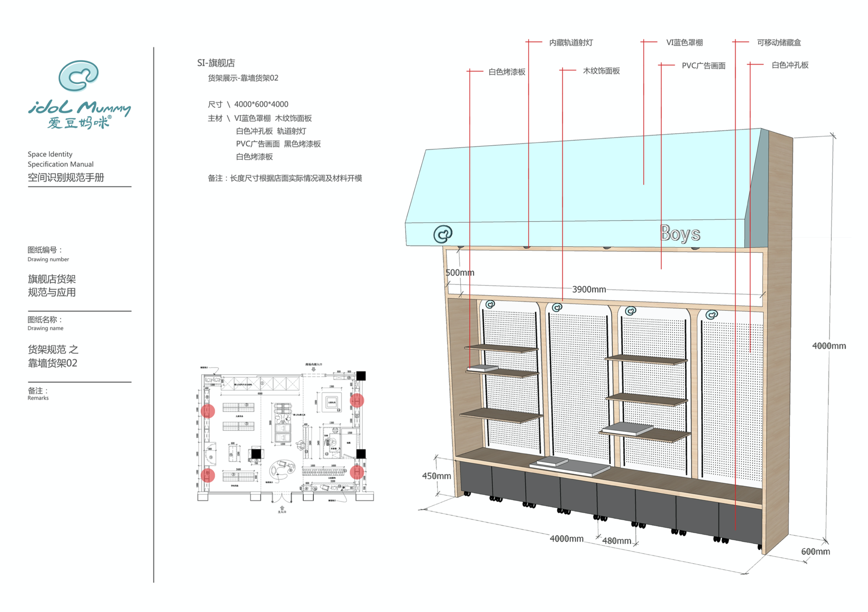Viewport: 868px width, 612px height.
Task: Click the '白色烤漆板' callout label
Action: (x=507, y=71)
